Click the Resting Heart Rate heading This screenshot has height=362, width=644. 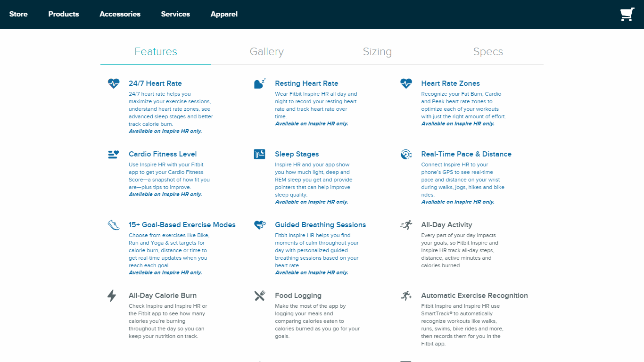(x=306, y=83)
